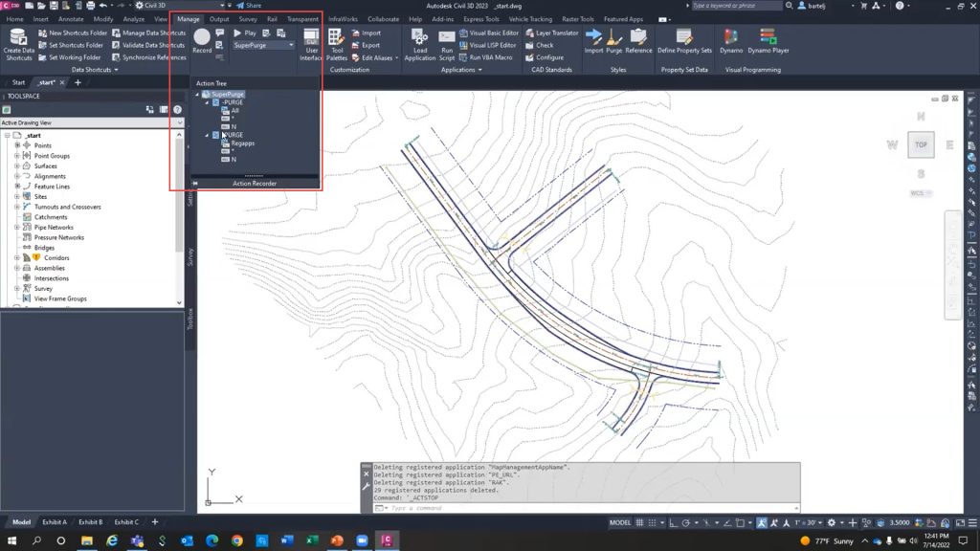The height and width of the screenshot is (551, 980).
Task: Open the Insert ribbon tab
Action: [40, 19]
